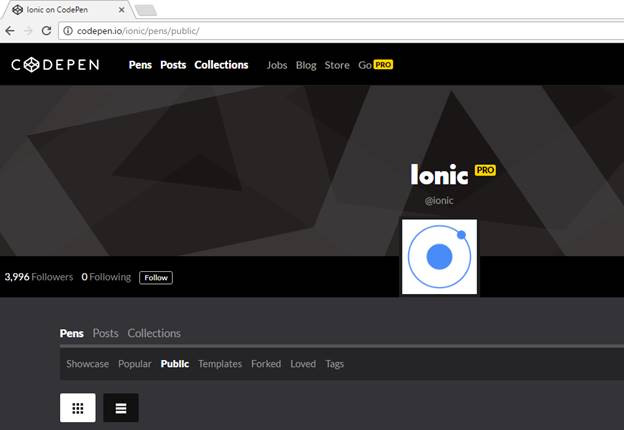Image resolution: width=624 pixels, height=430 pixels.
Task: Close the Ionic on CodePen tab
Action: pos(122,10)
